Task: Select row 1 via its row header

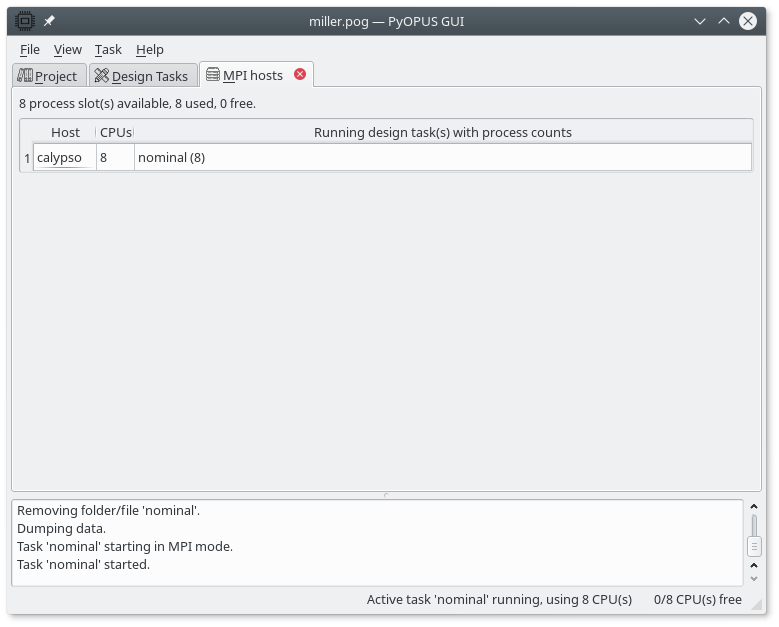Action: tap(27, 158)
